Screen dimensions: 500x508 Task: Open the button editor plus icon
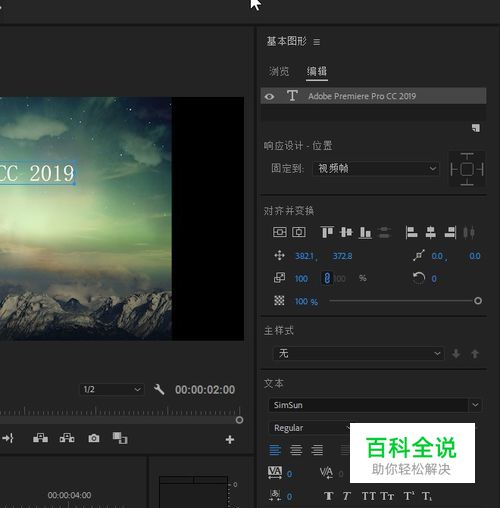point(230,440)
